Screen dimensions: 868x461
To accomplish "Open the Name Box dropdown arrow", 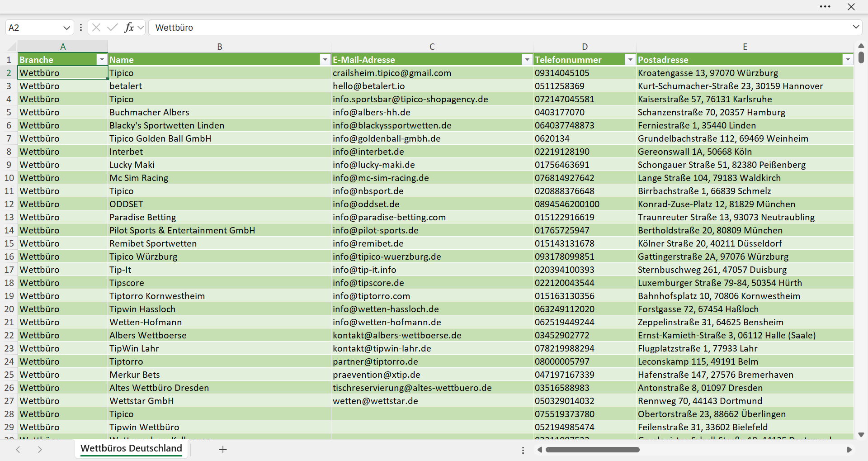I will [x=66, y=28].
